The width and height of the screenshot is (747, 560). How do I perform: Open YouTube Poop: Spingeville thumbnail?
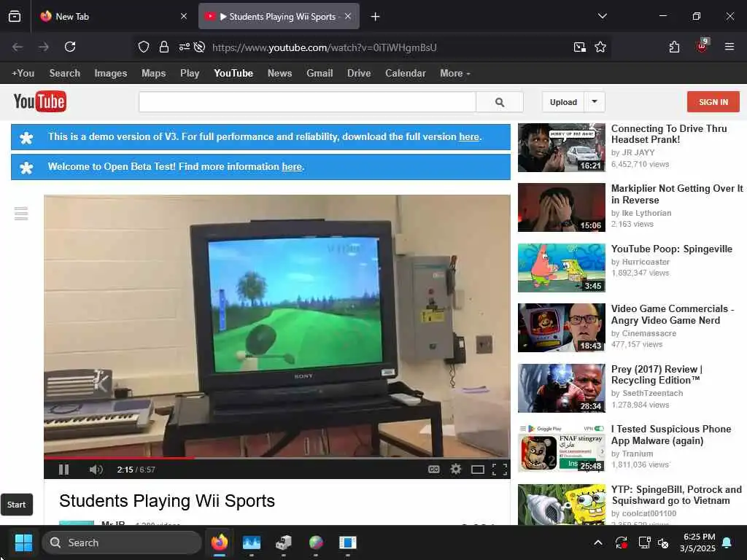pos(561,268)
